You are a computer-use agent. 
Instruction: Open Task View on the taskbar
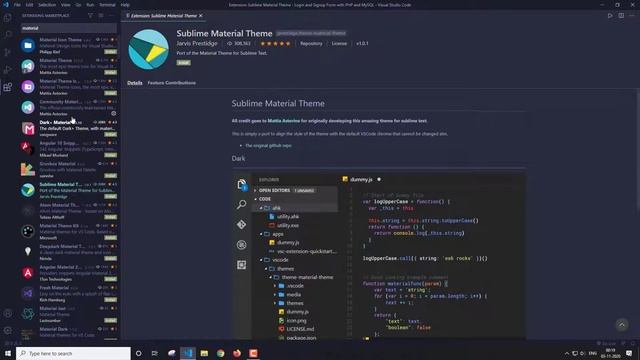[x=154, y=353]
